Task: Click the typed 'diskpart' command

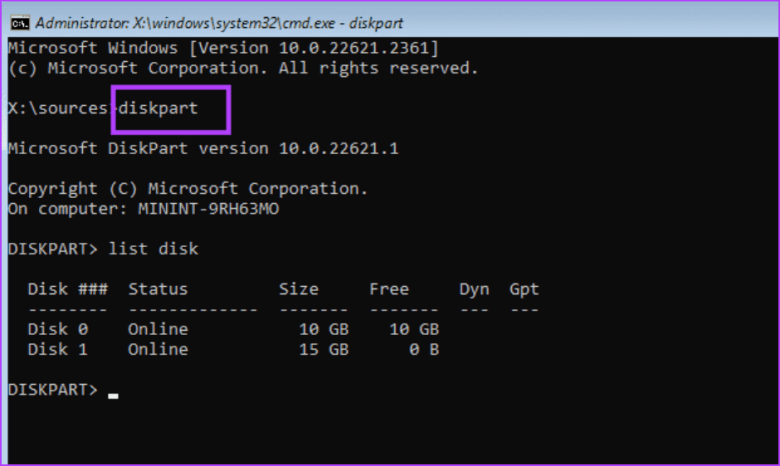Action: point(158,108)
